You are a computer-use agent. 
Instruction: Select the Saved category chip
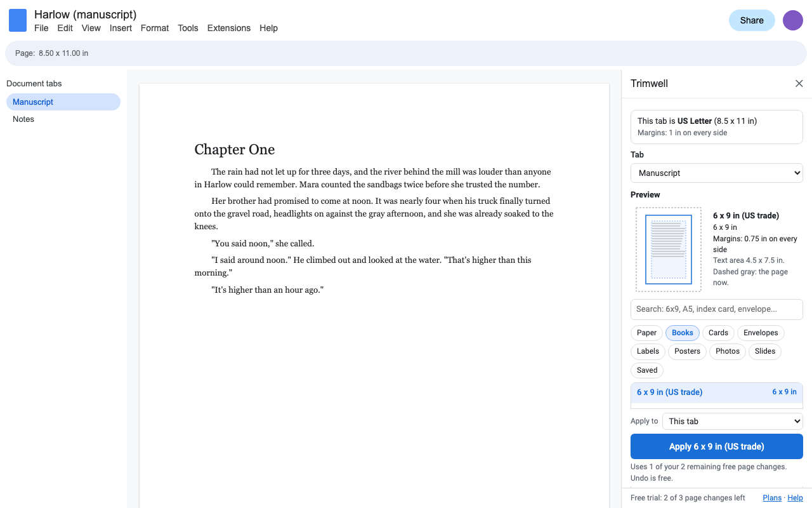[x=647, y=370]
